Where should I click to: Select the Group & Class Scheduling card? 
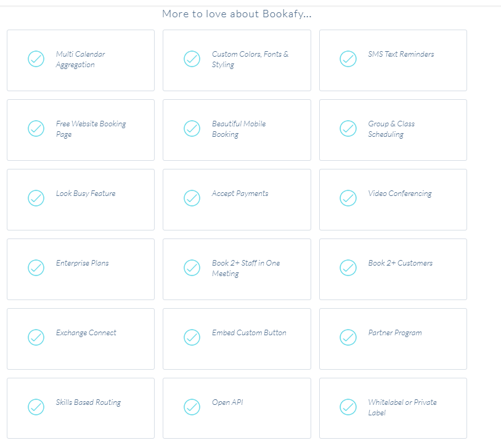(x=393, y=129)
